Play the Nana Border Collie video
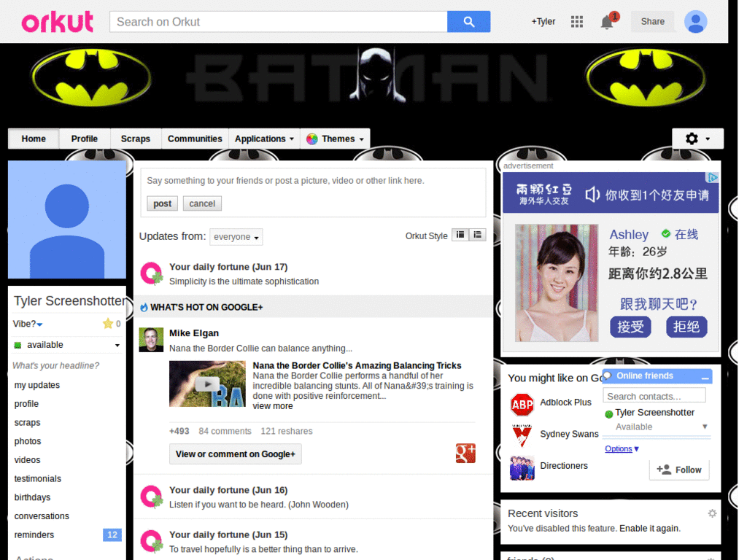Viewport: 747px width, 560px height. [x=207, y=384]
